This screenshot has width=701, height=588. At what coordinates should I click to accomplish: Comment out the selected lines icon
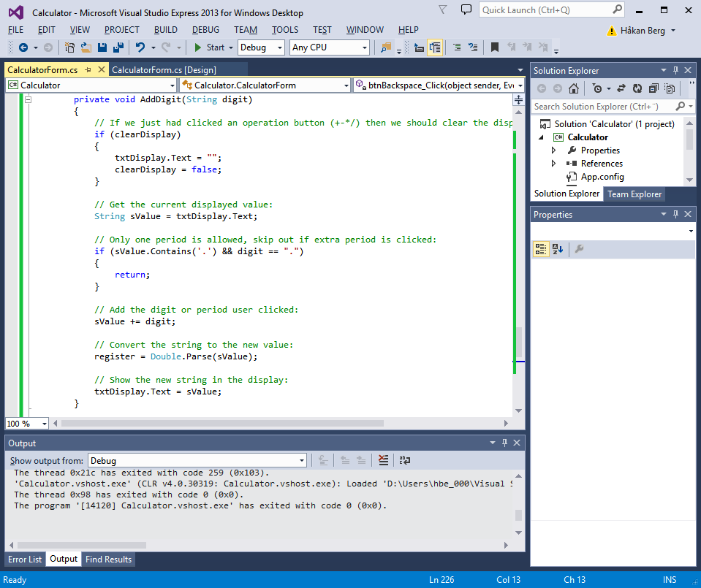457,47
